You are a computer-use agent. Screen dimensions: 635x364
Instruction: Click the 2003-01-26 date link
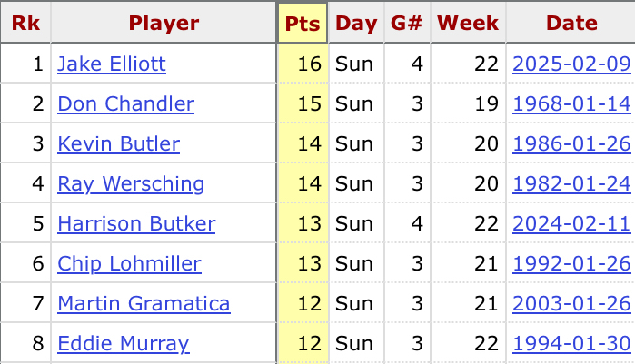(571, 304)
